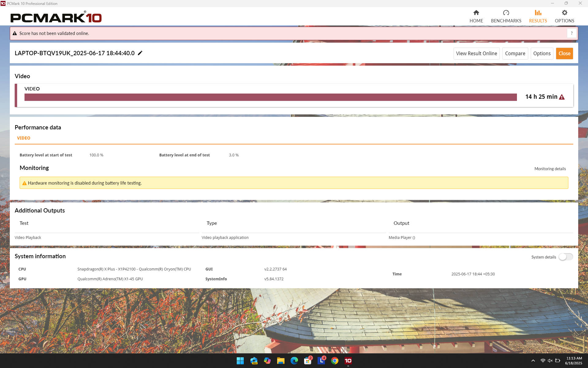This screenshot has width=588, height=368.
Task: Click pencil icon to rename result
Action: click(x=140, y=53)
